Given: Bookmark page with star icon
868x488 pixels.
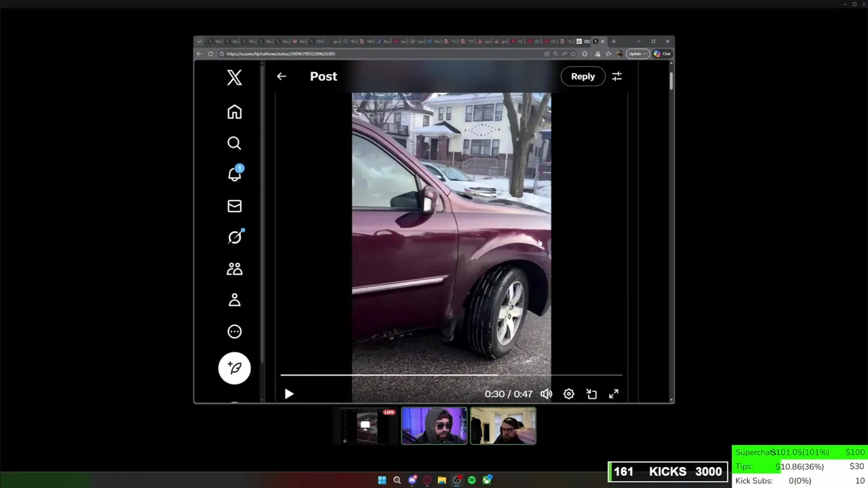Looking at the screenshot, I should pyautogui.click(x=573, y=54).
